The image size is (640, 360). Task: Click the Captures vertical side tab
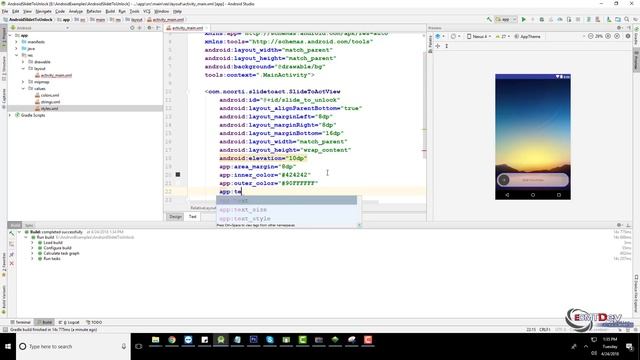tap(4, 99)
